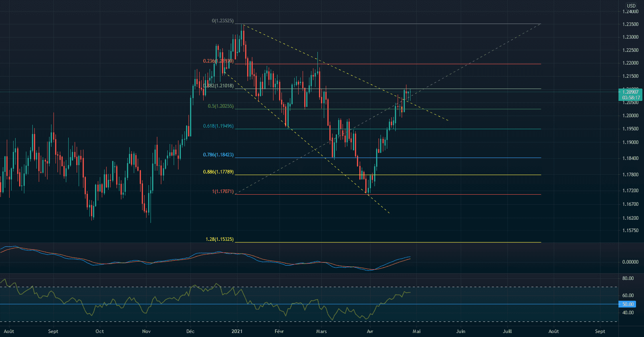Click the 1.21500 price axis label
The height and width of the screenshot is (337, 644).
630,76
